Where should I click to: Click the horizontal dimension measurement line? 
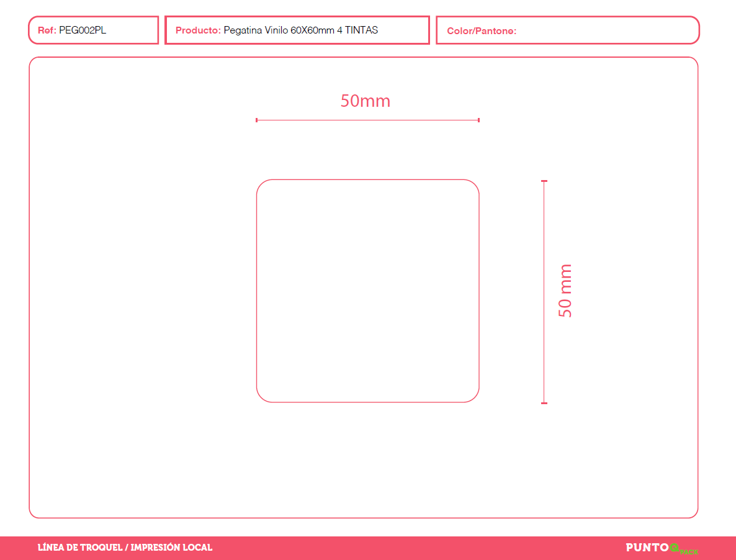367,120
